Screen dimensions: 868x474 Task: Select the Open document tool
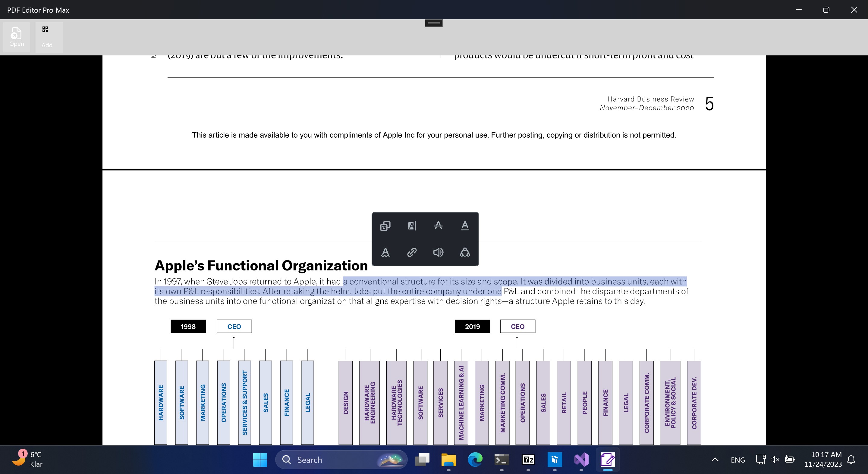click(x=16, y=37)
